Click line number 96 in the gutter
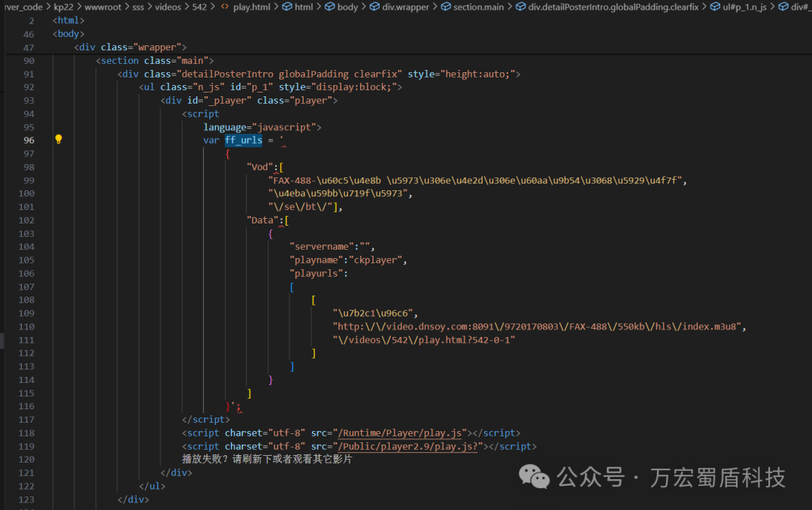The image size is (812, 510). tap(29, 140)
